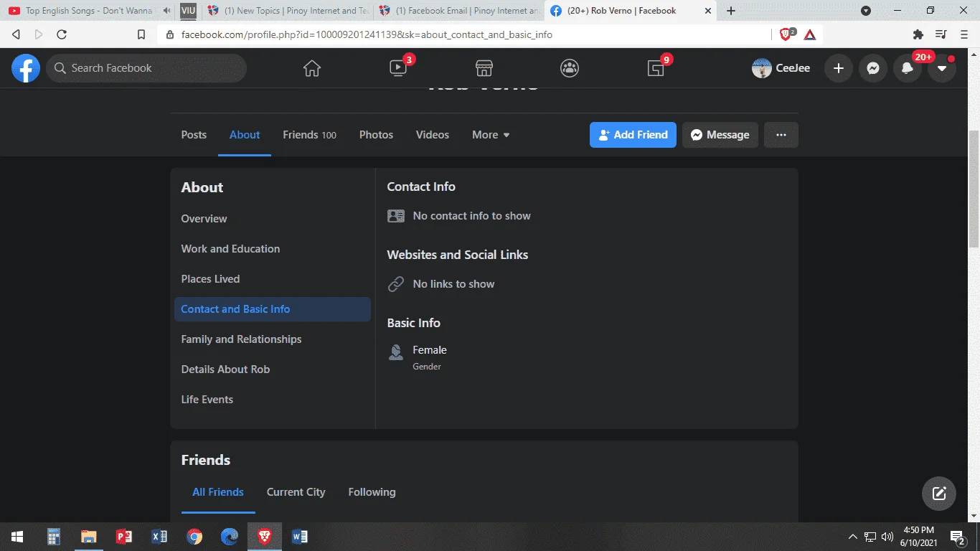Click the address bar URL
The image size is (980, 551).
coord(367,34)
